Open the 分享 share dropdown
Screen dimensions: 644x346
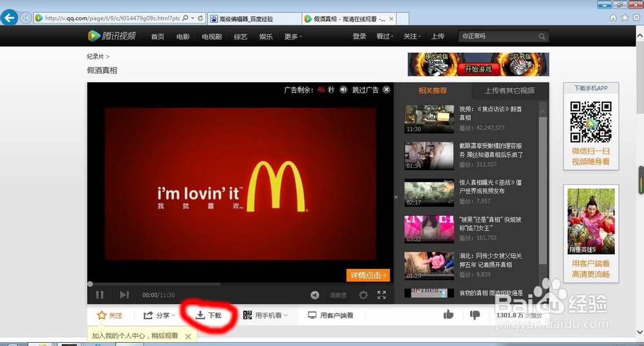click(159, 315)
